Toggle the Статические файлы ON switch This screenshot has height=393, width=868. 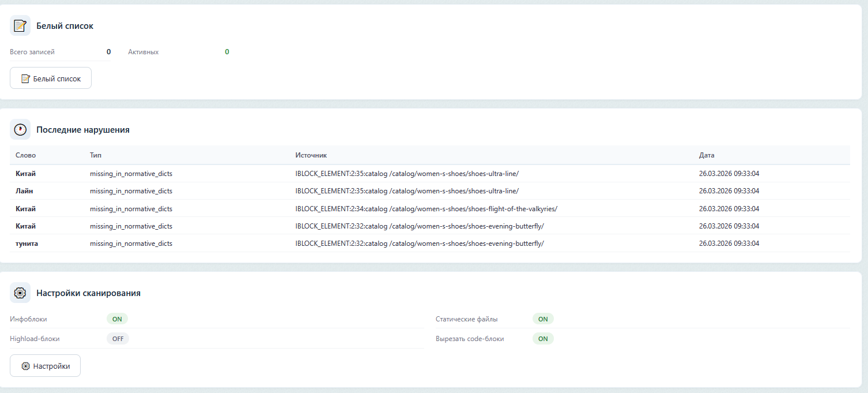pyautogui.click(x=543, y=319)
